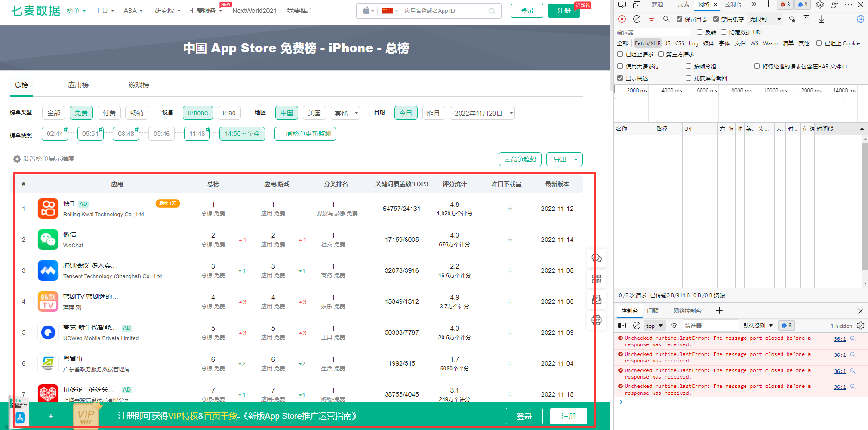Toggle the network filter funnel icon
The image size is (868, 430).
point(652,19)
